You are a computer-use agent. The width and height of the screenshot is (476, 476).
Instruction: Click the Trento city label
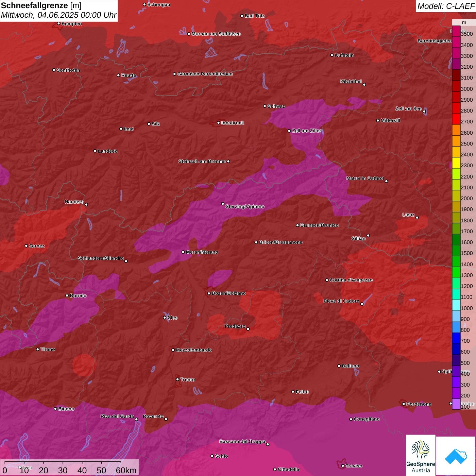click(x=187, y=379)
